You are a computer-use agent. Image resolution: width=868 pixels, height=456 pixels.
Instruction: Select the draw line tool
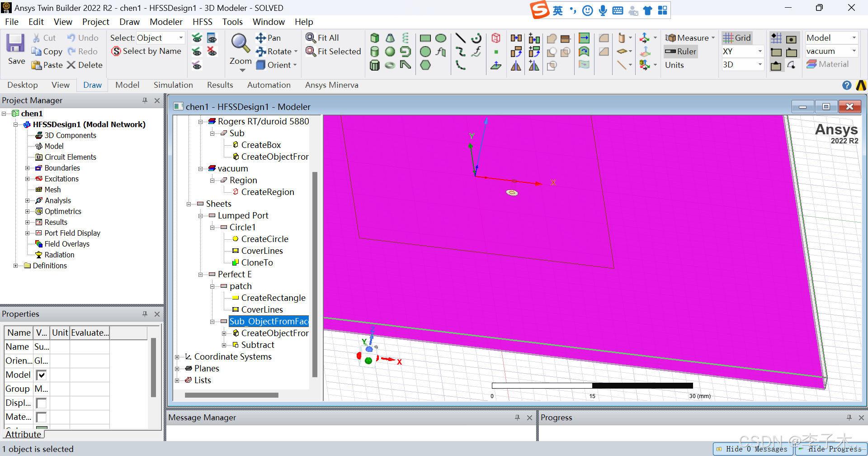[x=460, y=38]
